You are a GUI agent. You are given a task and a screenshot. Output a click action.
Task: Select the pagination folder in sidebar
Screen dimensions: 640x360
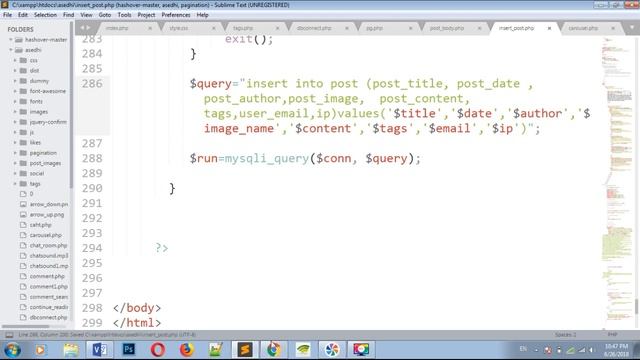tap(43, 153)
